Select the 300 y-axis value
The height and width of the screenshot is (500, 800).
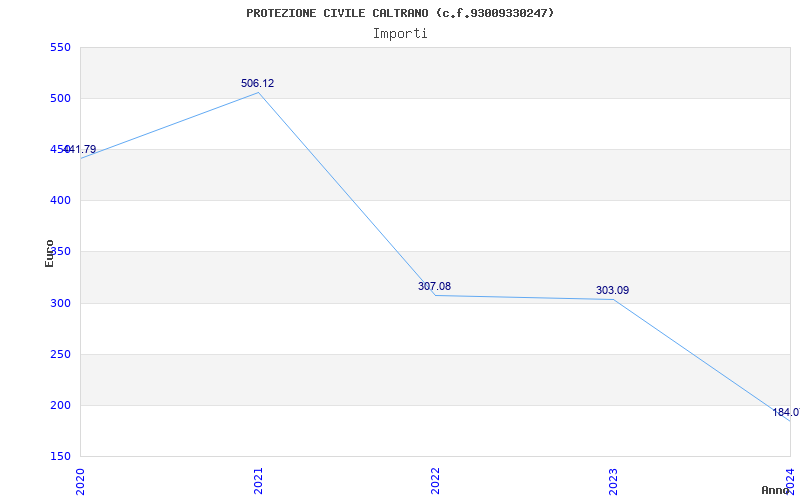pyautogui.click(x=59, y=303)
